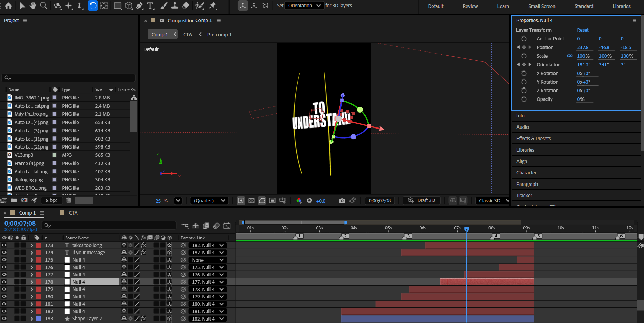Select the Eraser tool
This screenshot has height=323, width=644.
[x=186, y=6]
